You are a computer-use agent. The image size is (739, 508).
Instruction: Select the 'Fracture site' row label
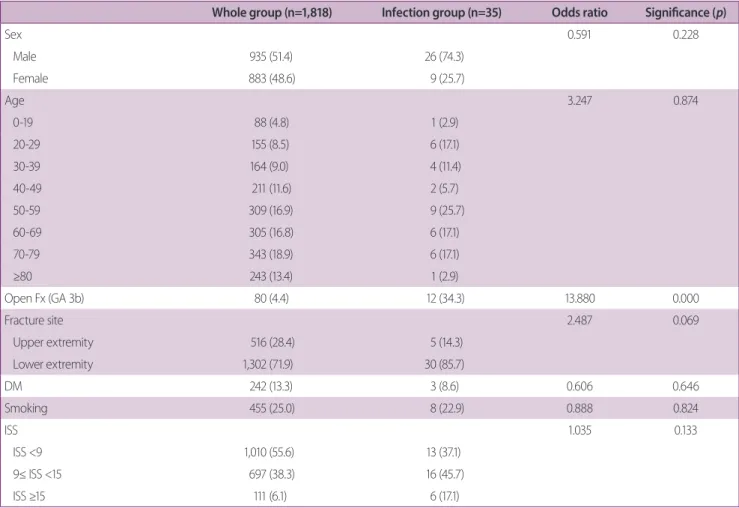[33, 320]
